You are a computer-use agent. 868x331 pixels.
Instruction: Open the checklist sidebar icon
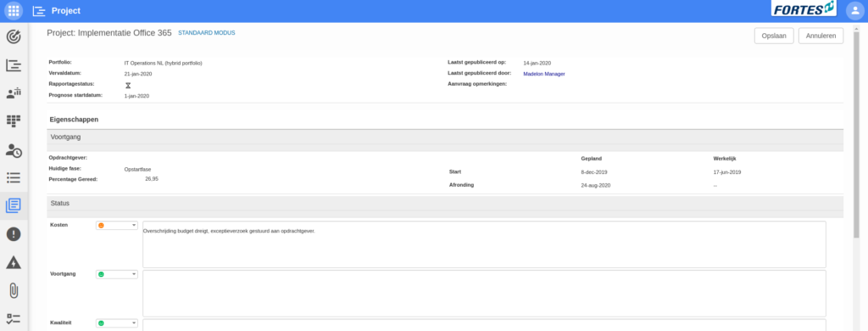(14, 318)
